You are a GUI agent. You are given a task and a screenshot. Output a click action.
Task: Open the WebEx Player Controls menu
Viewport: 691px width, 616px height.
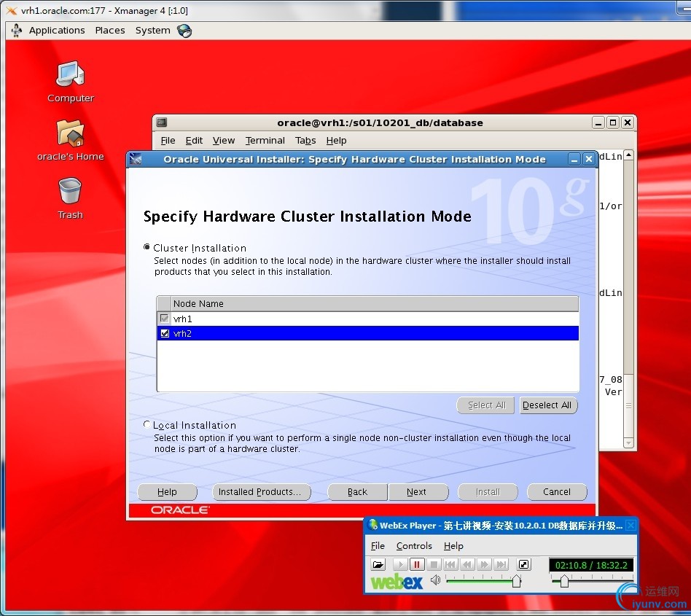414,546
